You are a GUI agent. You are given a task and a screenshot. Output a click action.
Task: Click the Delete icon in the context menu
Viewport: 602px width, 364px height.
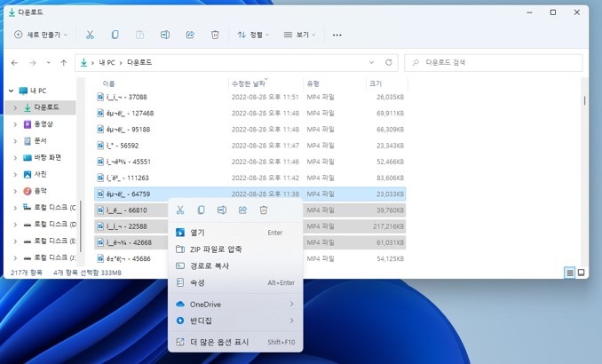pos(264,210)
